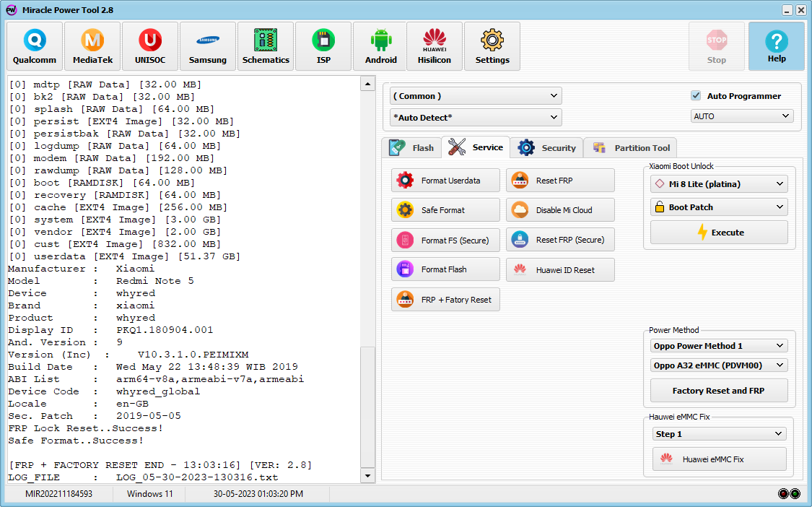Screen dimensions: 812x507
Task: Run Format FS (Secure)
Action: pos(446,240)
